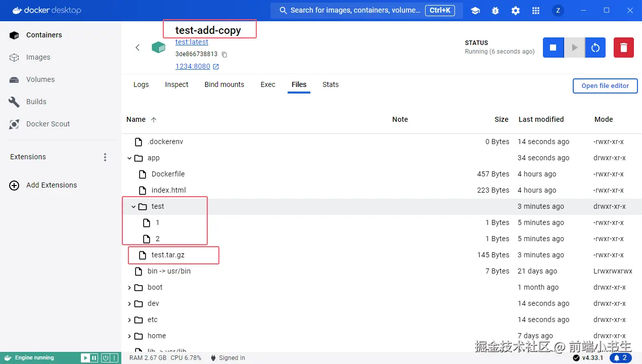
Task: Click the CPU 6.78% status text
Action: [186, 358]
